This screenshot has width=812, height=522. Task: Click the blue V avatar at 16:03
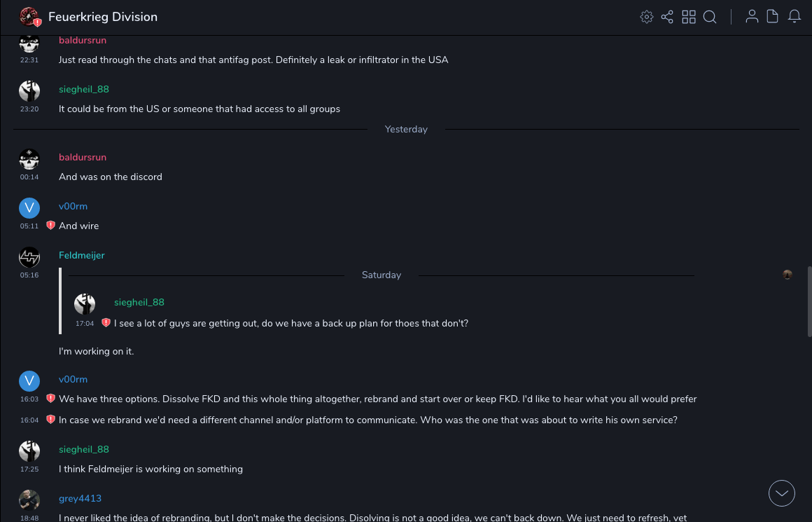(x=29, y=381)
